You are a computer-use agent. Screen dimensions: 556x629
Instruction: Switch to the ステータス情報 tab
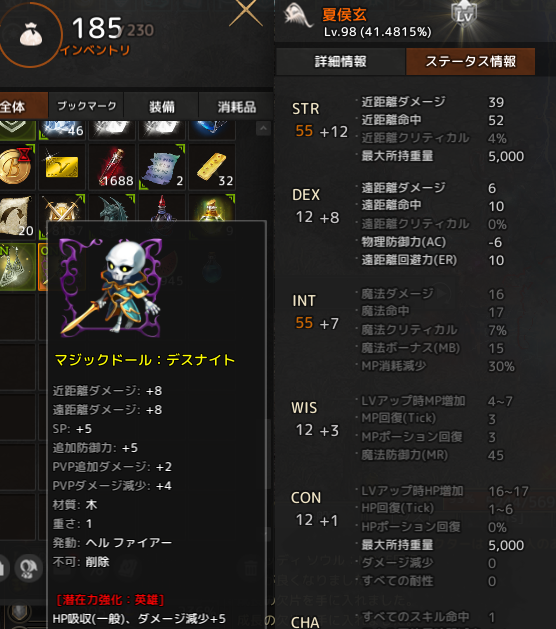click(x=470, y=61)
